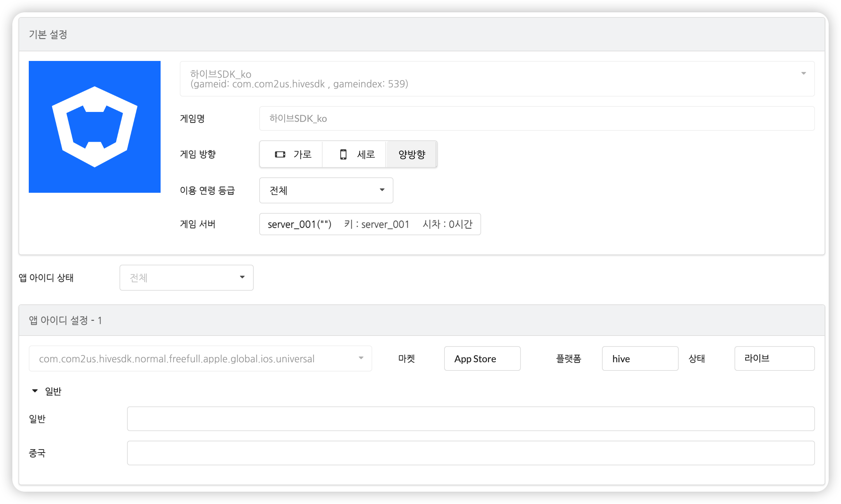
Task: Click the arrow in 이용 연령 등급 box
Action: click(x=382, y=190)
